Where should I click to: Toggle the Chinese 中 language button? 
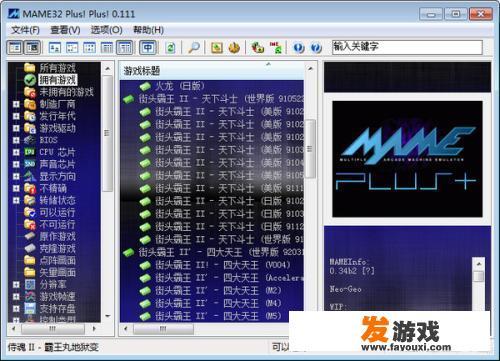pyautogui.click(x=148, y=48)
